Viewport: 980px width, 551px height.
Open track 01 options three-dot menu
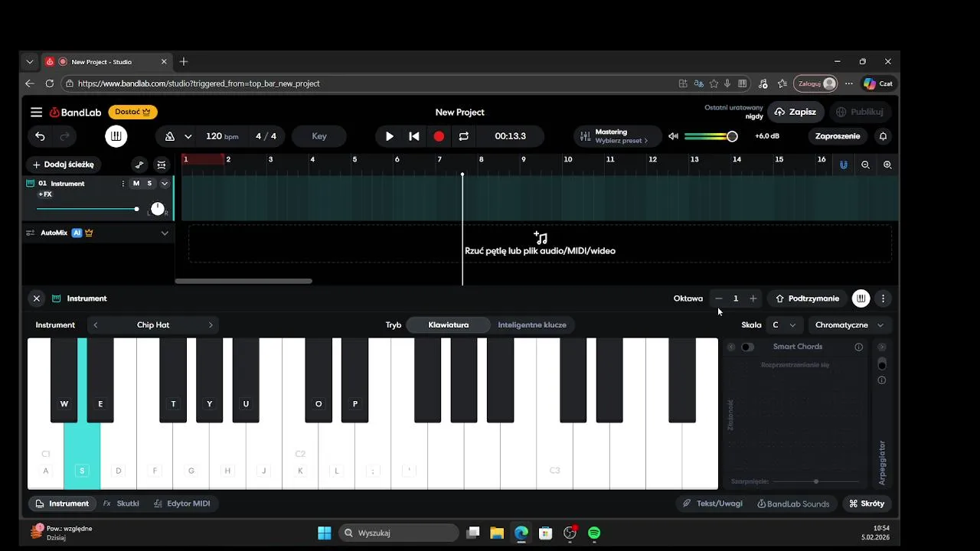pyautogui.click(x=122, y=184)
